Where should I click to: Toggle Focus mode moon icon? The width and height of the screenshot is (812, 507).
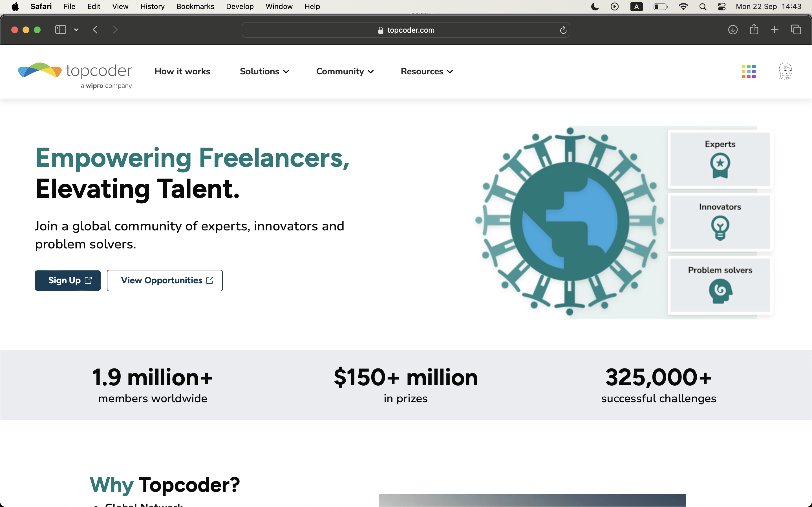click(x=595, y=7)
